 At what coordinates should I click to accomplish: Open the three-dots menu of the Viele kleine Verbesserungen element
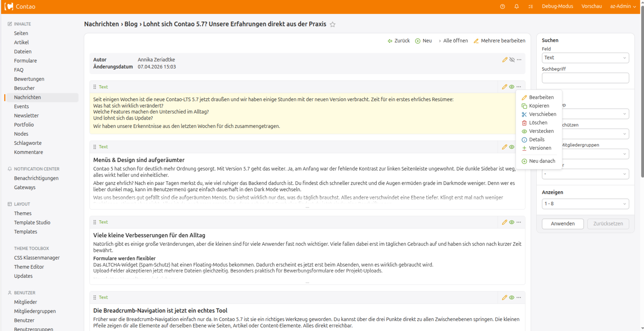[x=519, y=222]
